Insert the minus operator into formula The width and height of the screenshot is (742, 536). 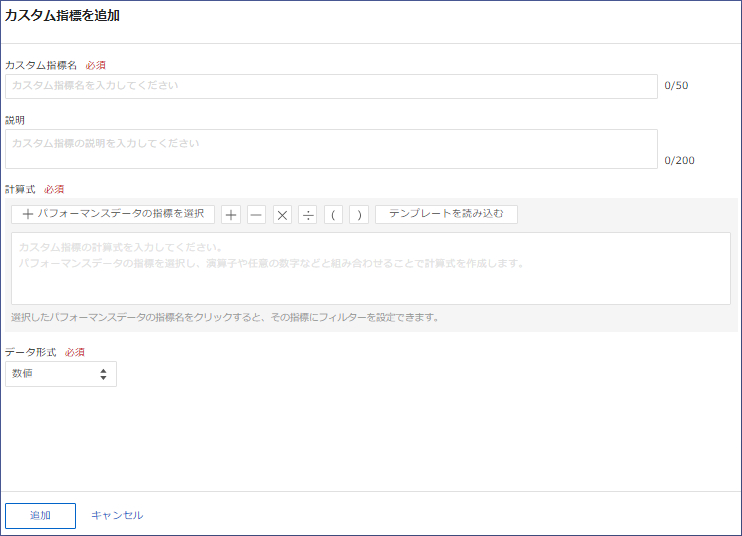pos(257,214)
